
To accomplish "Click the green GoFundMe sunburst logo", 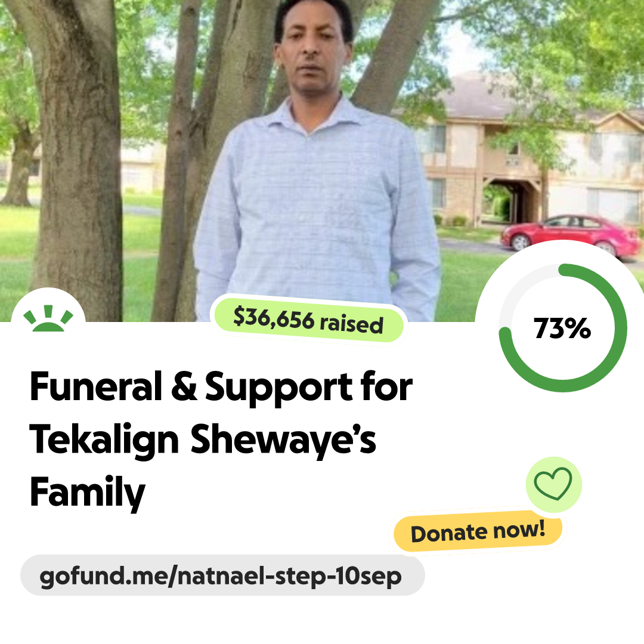I will pyautogui.click(x=48, y=318).
